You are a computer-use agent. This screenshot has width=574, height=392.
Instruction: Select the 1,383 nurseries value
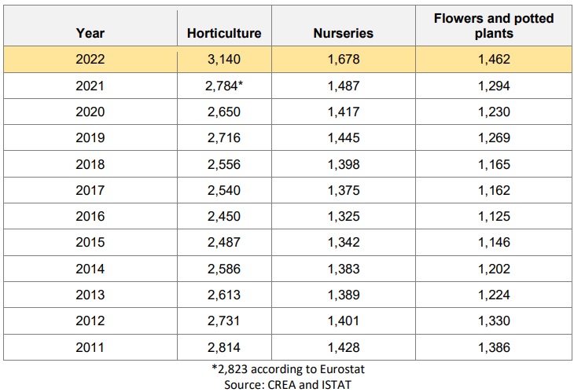(344, 269)
